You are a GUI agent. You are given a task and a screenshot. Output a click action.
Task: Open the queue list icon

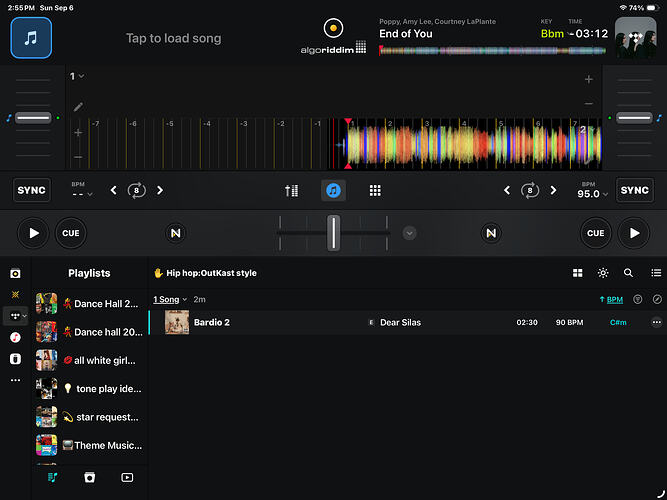click(656, 273)
